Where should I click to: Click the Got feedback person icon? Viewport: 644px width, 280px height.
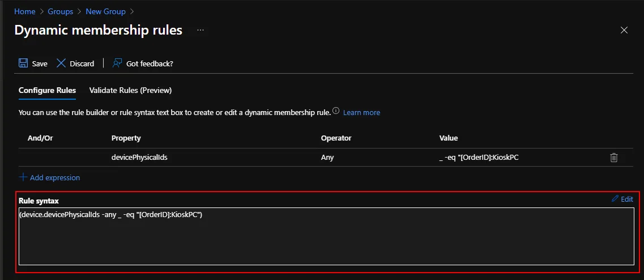coord(117,63)
